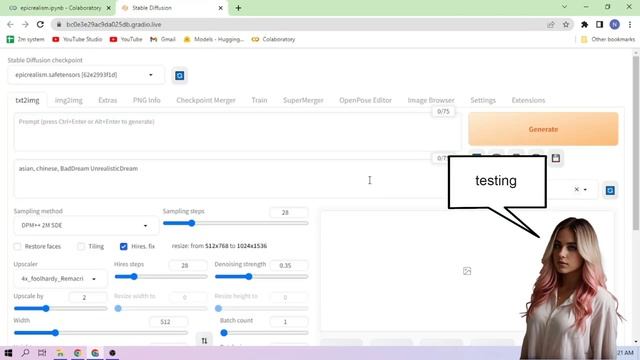Click the Batch count slider

[x=264, y=333]
